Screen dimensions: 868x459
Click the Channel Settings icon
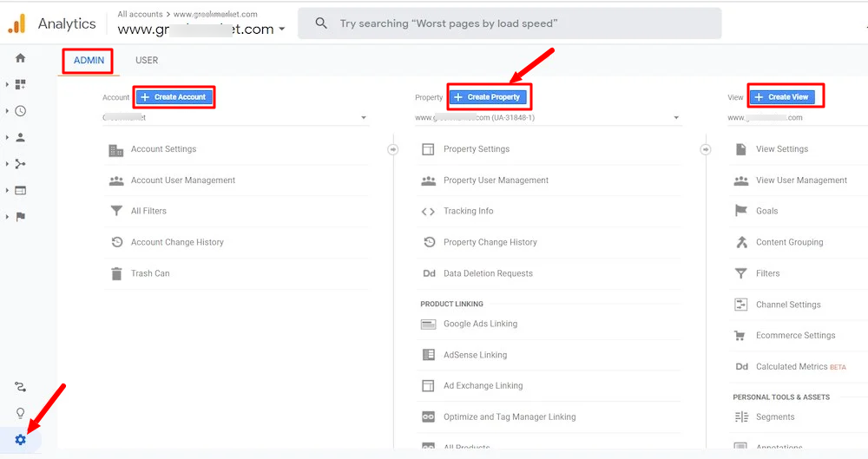pos(740,305)
